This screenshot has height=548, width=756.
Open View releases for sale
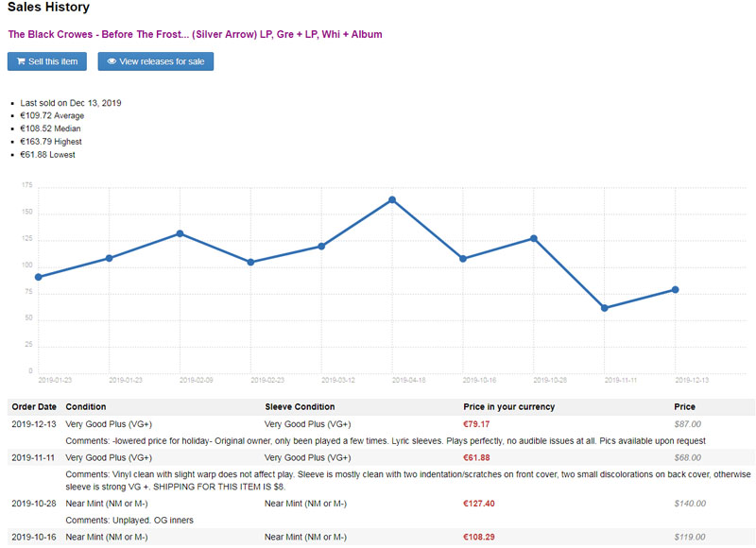pos(156,61)
